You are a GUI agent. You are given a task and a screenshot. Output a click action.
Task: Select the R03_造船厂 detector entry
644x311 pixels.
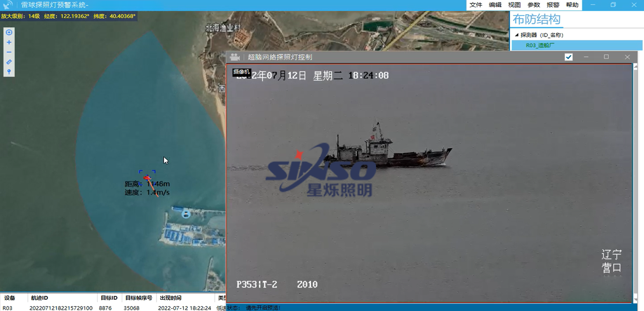tap(540, 45)
